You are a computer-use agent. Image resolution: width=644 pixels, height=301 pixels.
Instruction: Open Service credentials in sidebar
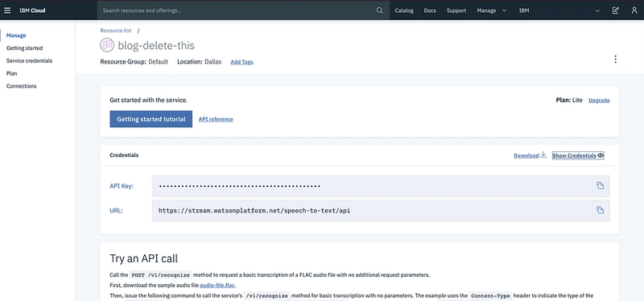(x=29, y=61)
